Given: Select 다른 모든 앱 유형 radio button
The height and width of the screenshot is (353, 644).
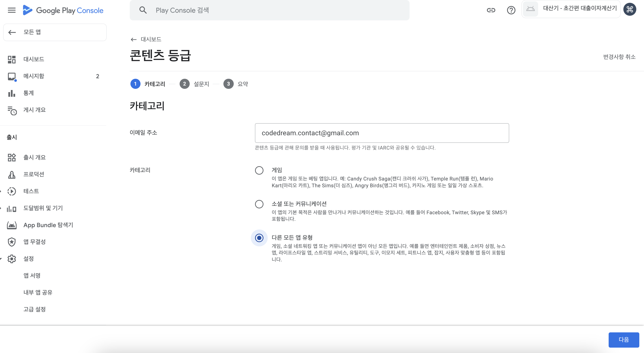Looking at the screenshot, I should 259,238.
